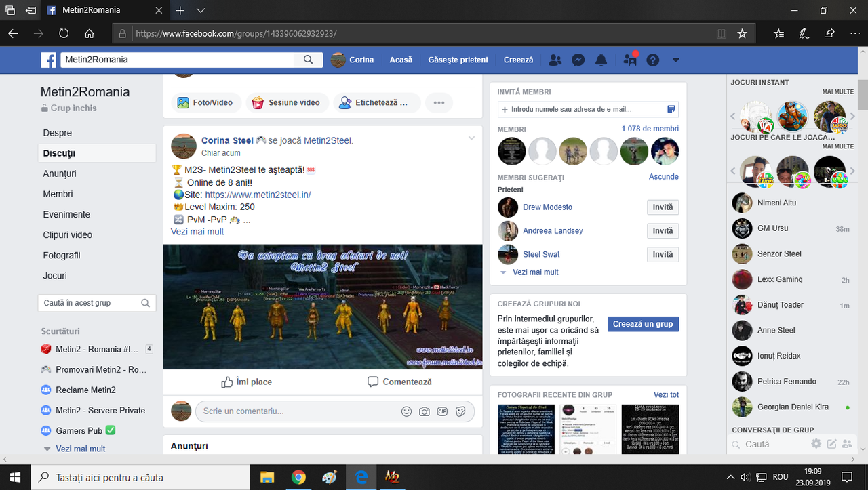The image size is (868, 490).
Task: Open the quick help question mark icon
Action: [x=652, y=60]
